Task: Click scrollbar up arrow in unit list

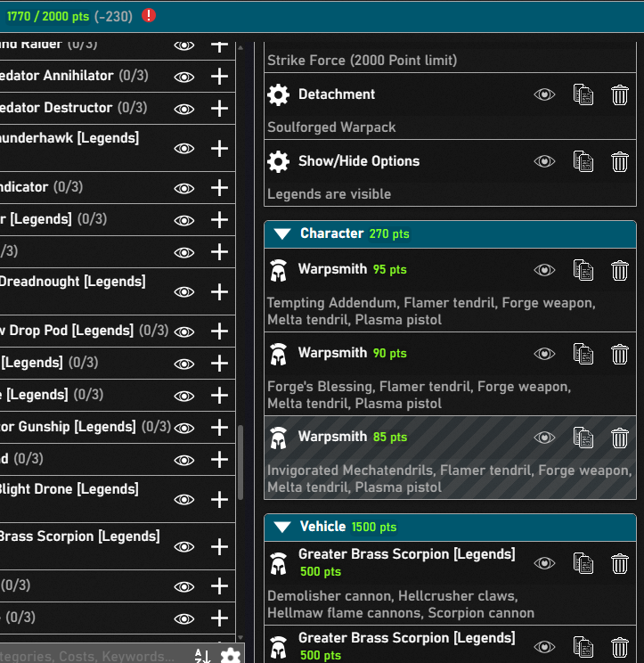Action: pyautogui.click(x=240, y=48)
